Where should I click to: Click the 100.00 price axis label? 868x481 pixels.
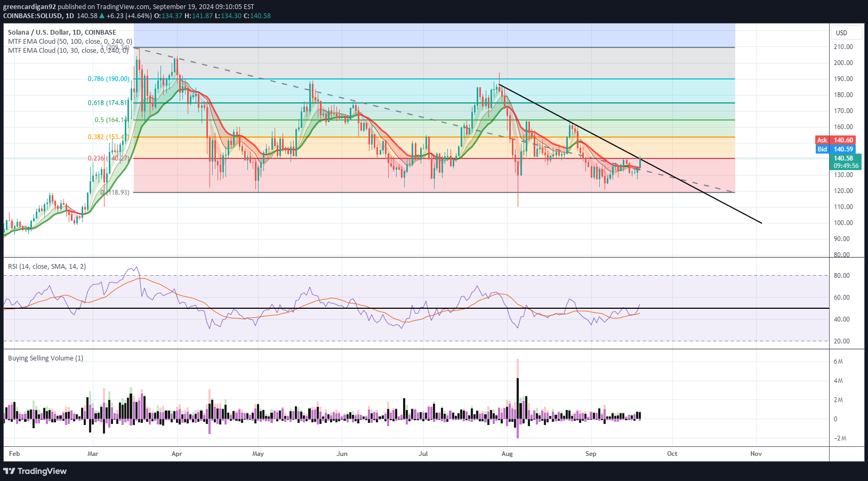point(843,223)
